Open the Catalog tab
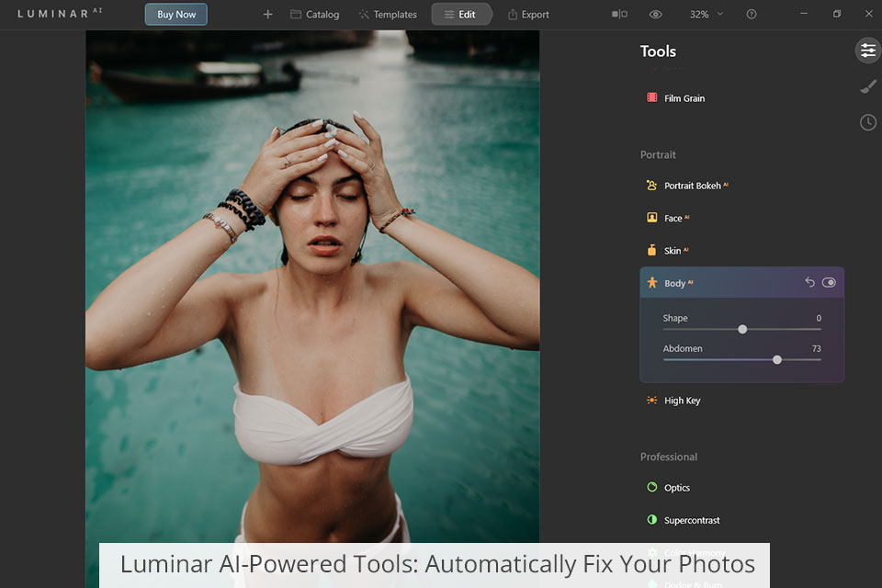The height and width of the screenshot is (588, 882). (x=314, y=15)
